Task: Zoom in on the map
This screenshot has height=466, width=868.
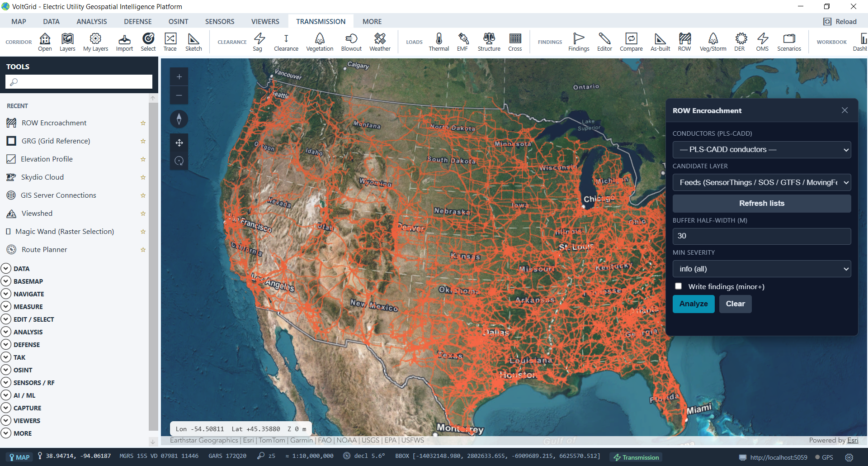Action: point(179,77)
